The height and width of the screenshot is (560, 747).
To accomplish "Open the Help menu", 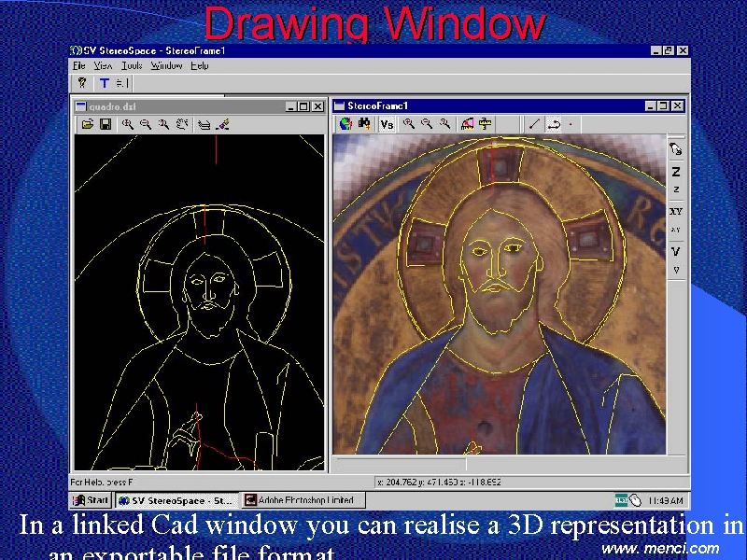I will (200, 65).
